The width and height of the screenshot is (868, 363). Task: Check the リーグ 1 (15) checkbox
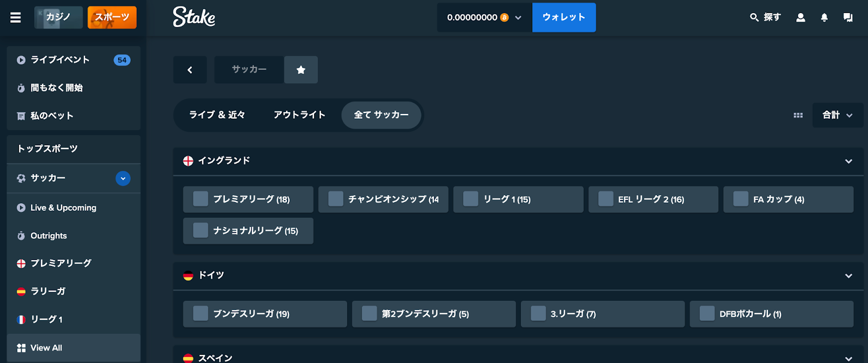tap(471, 199)
